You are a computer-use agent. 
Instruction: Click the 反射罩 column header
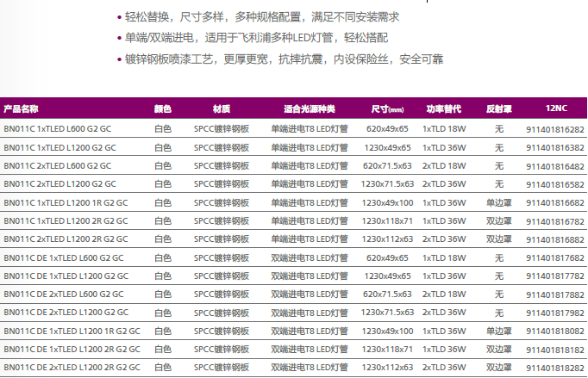[499, 109]
